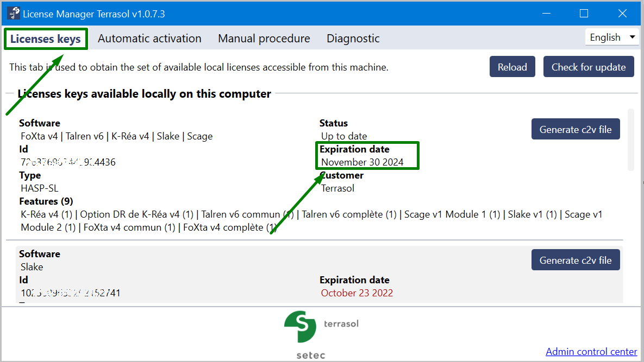Click the Terrasol setec logo
Viewport: 644px width, 362px height.
[321, 335]
